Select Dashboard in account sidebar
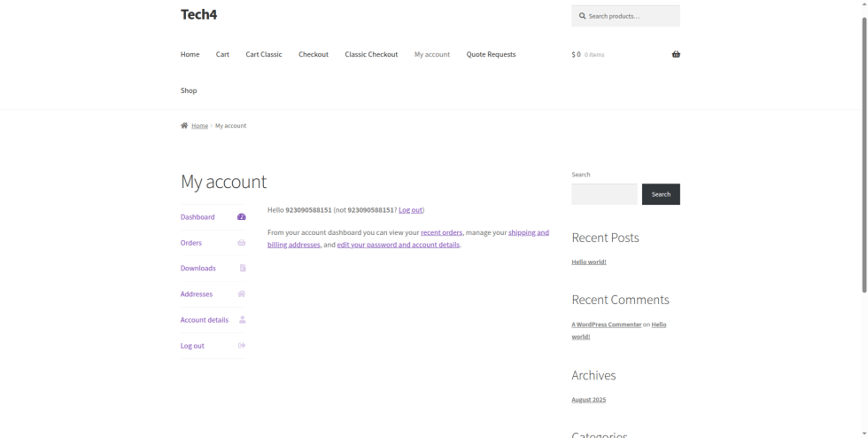 coord(198,216)
